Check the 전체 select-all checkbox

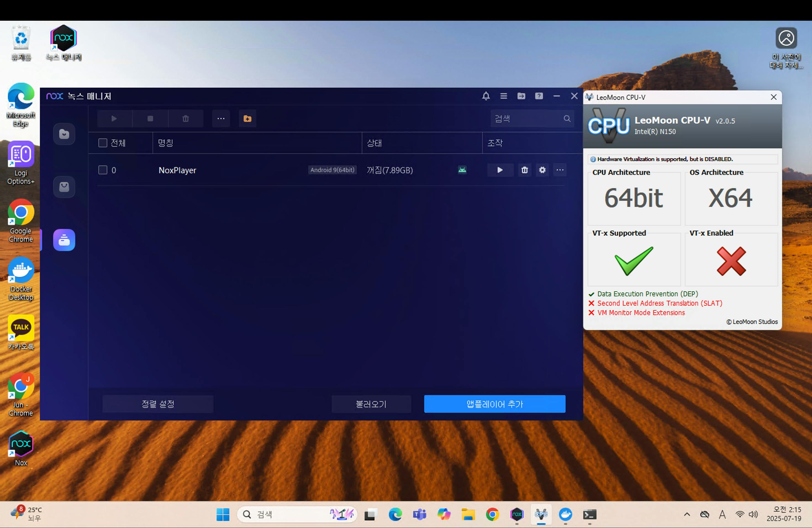click(103, 143)
